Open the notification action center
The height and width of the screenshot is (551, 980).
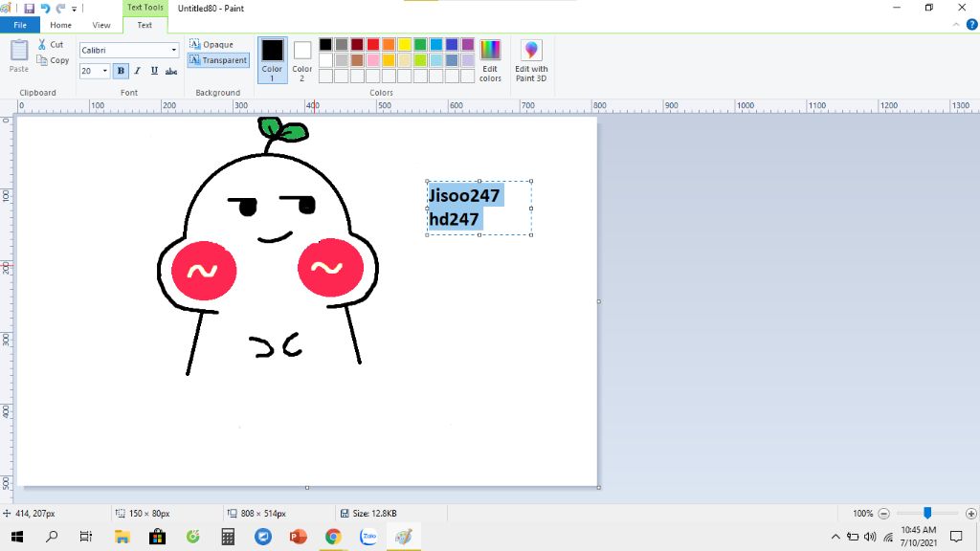point(956,537)
